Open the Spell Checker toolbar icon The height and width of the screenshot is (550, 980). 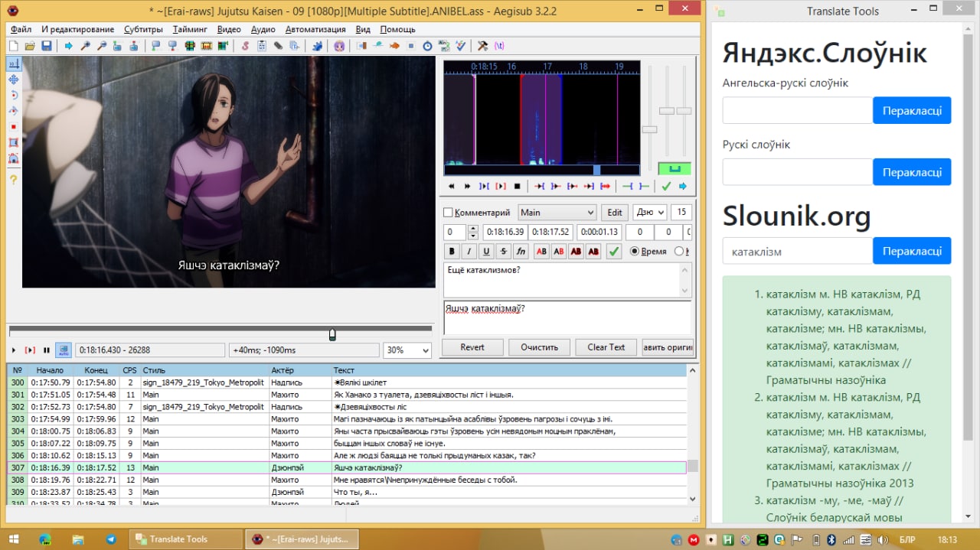click(x=460, y=46)
